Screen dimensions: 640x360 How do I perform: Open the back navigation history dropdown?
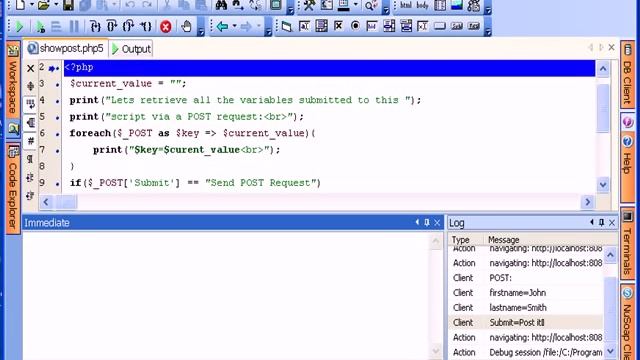[x=234, y=27]
